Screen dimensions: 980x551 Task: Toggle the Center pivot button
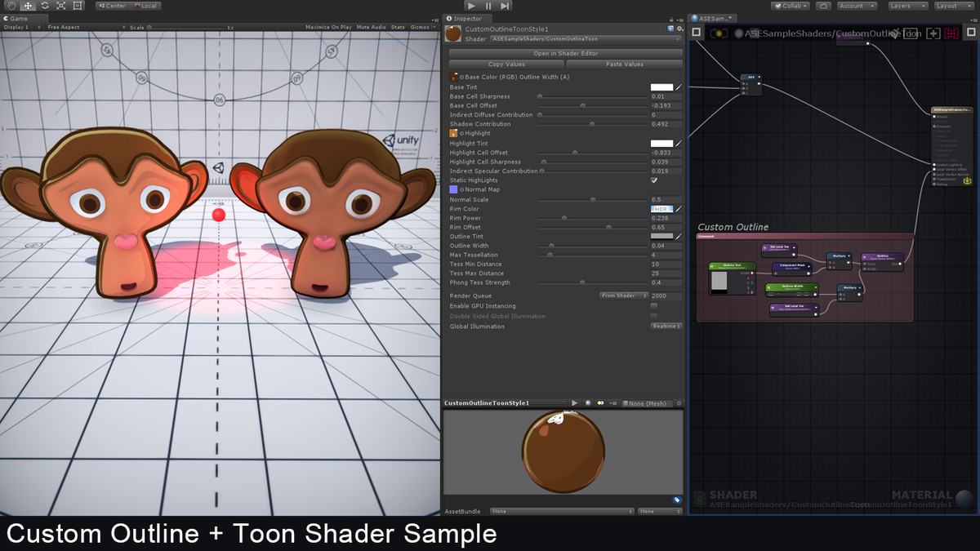112,6
